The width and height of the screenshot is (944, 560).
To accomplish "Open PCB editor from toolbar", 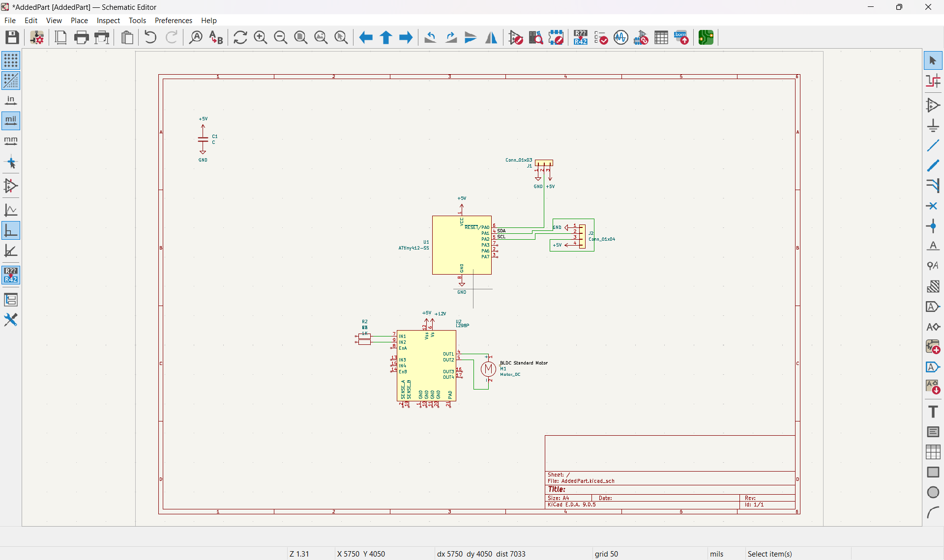I will coord(706,37).
